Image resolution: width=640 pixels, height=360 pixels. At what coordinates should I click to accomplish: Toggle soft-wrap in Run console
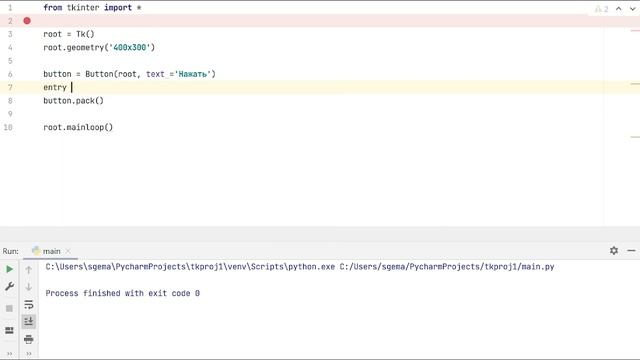(x=29, y=304)
